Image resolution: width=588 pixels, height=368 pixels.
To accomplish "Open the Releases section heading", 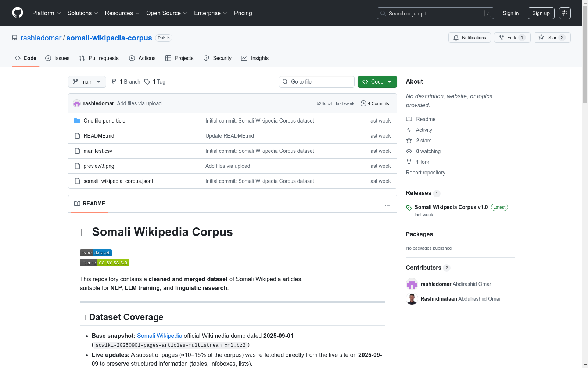I will tap(419, 193).
